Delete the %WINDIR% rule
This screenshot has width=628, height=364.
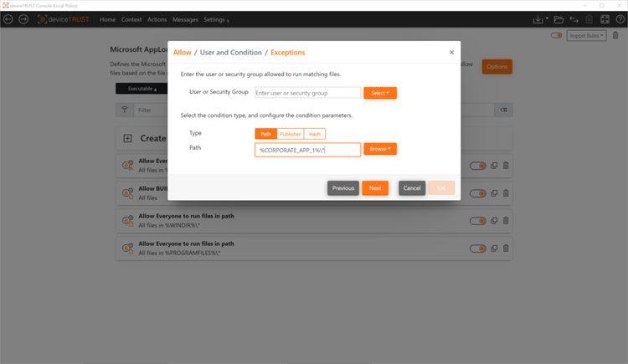(x=506, y=221)
